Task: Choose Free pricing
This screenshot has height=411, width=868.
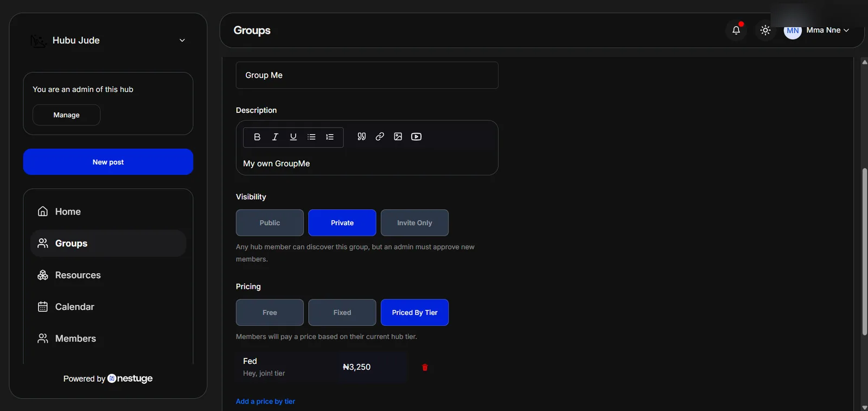Action: pos(270,313)
